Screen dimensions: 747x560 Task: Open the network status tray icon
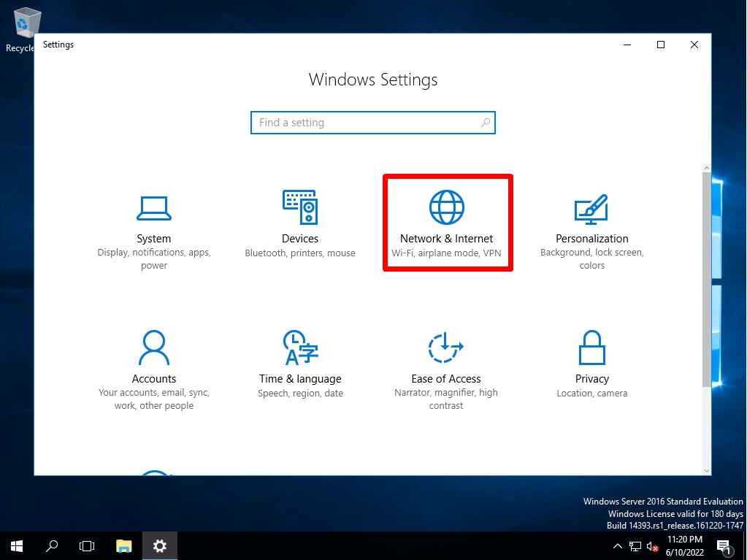[635, 546]
